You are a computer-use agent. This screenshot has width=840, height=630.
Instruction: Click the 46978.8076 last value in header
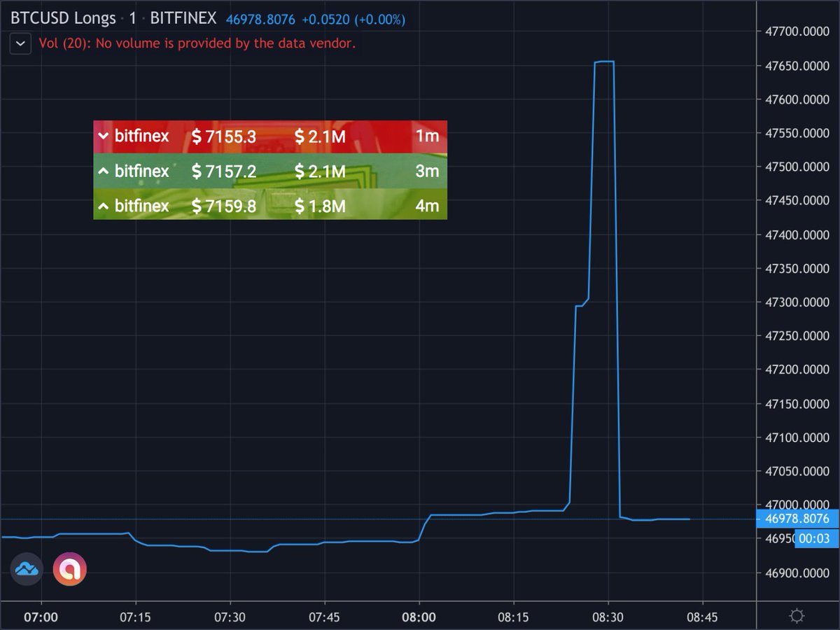[x=260, y=20]
